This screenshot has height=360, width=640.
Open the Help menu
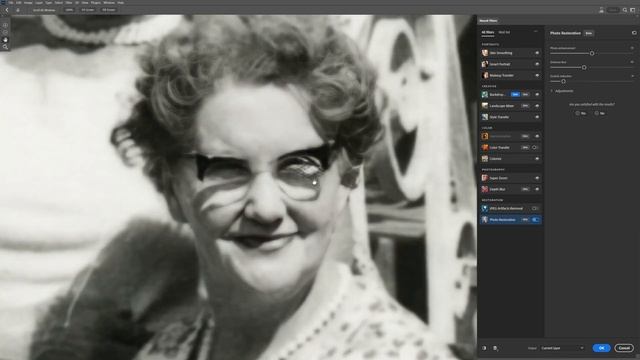pyautogui.click(x=120, y=2)
